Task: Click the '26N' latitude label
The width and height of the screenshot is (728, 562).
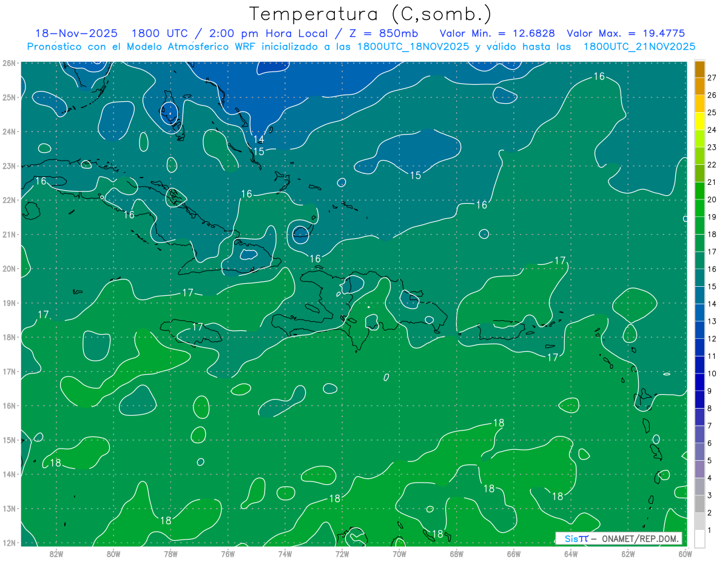Action: (x=9, y=62)
